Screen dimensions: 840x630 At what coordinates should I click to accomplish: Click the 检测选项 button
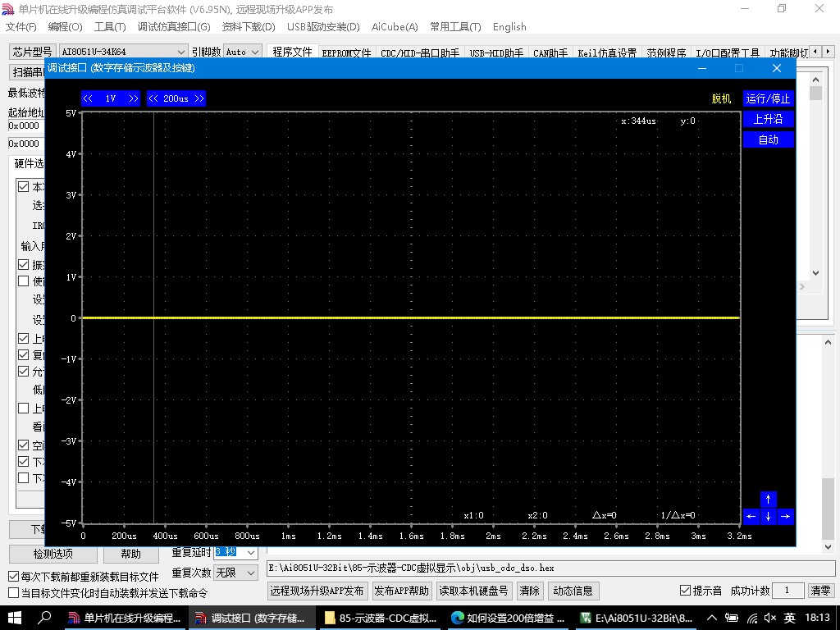click(53, 554)
